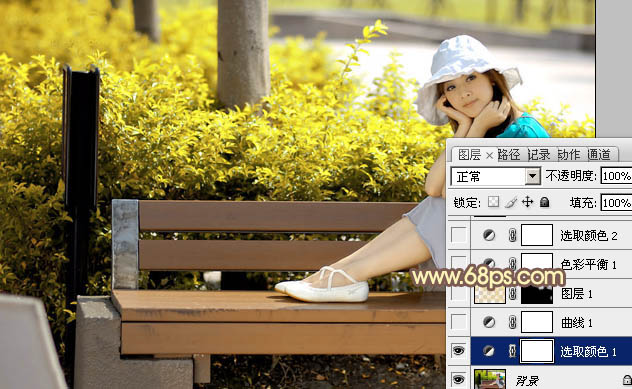Show the 图层 1 layer visibility box
The width and height of the screenshot is (632, 389).
pos(459,293)
